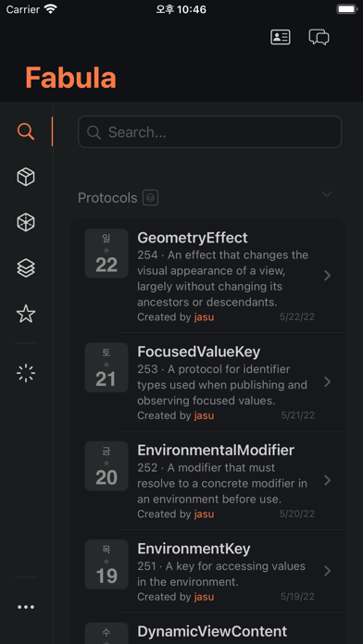Open EnvironmentKey details chevron
The height and width of the screenshot is (644, 363).
tap(327, 571)
